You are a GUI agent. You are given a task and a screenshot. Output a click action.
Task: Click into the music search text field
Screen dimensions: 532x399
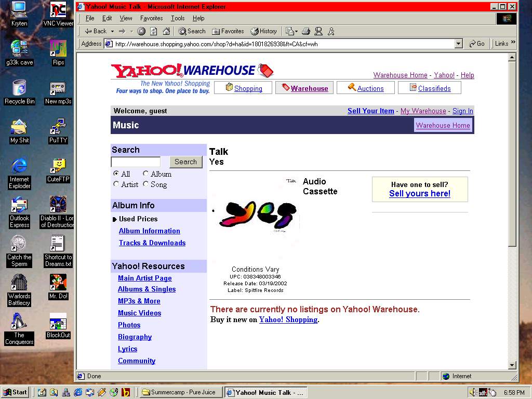(x=136, y=162)
